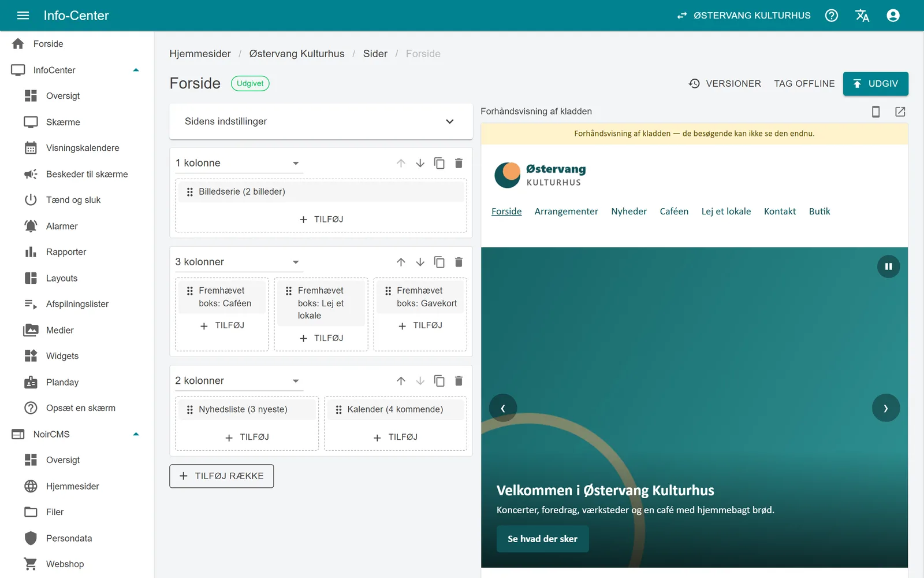
Task: Switch organisation Østervang Kulturhus
Action: [744, 16]
